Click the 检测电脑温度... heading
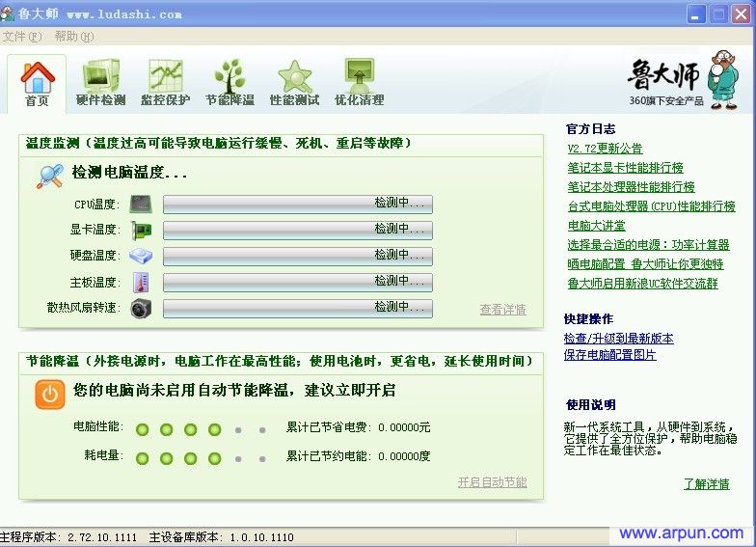 129,172
